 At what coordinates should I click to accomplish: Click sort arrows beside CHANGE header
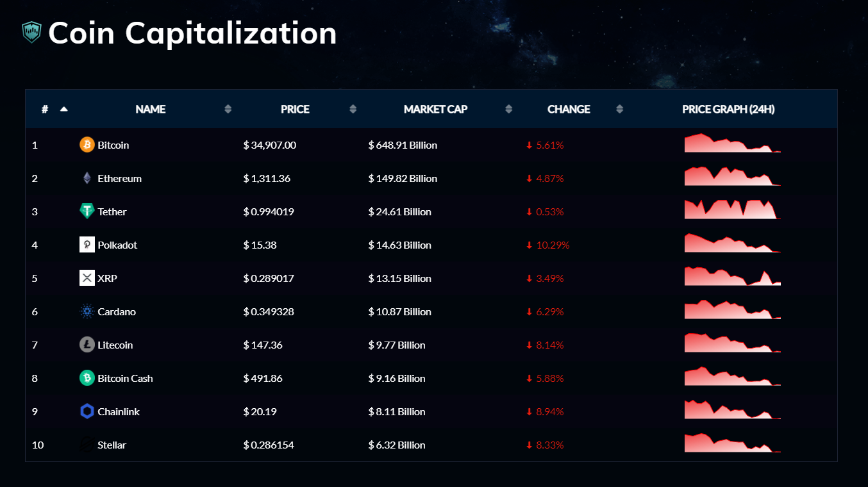click(x=619, y=109)
